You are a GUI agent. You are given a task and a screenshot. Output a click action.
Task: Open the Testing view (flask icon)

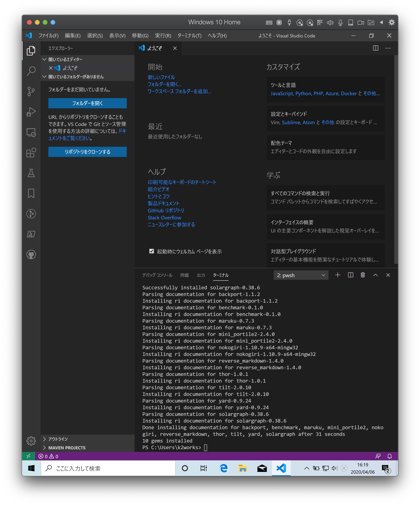(31, 173)
